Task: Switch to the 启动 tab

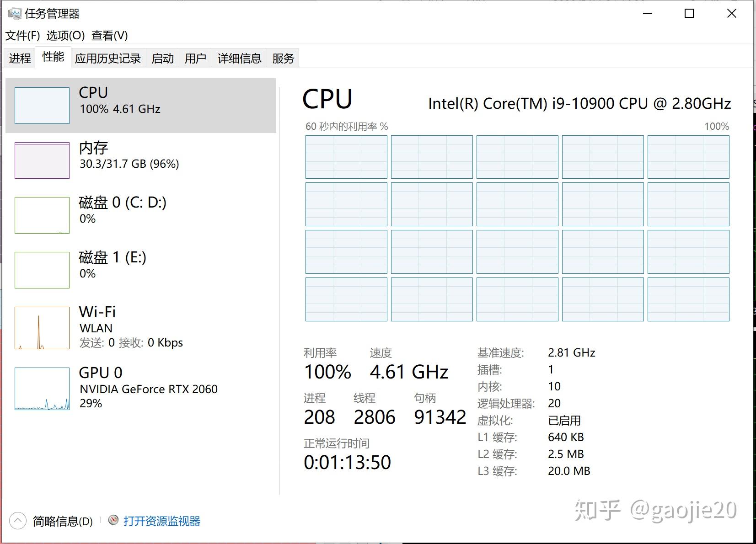Action: pyautogui.click(x=162, y=58)
